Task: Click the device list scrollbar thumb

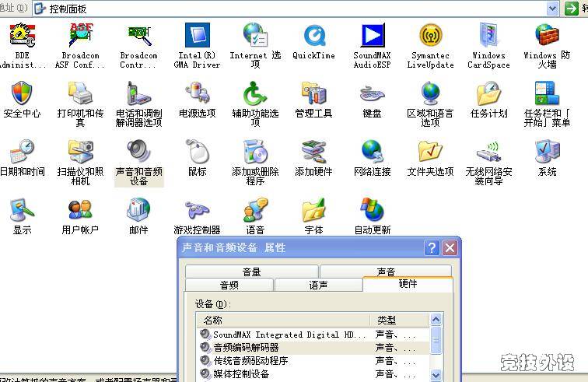Action: pyautogui.click(x=436, y=340)
